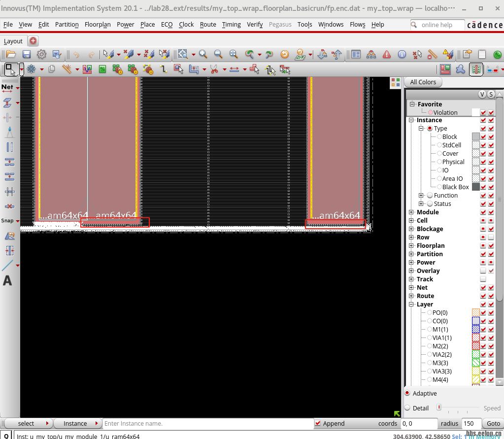Select the Function radio button
Screen dimensions: 504x439
[430, 196]
